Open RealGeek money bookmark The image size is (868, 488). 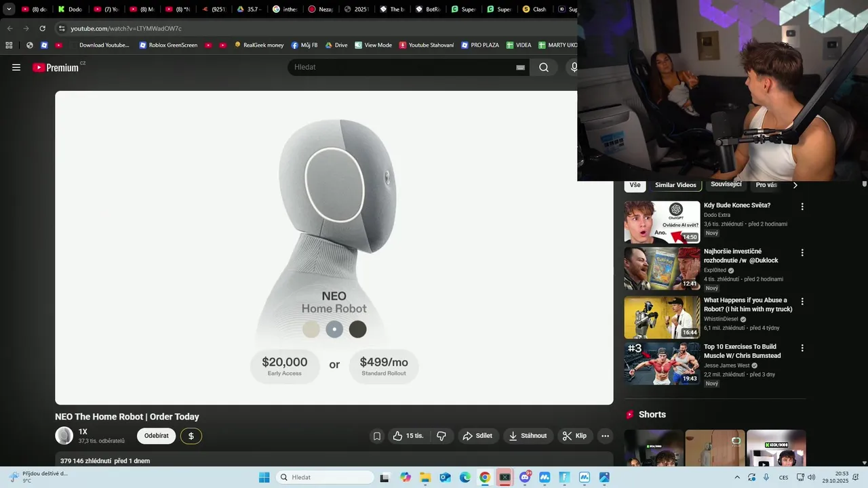(259, 45)
